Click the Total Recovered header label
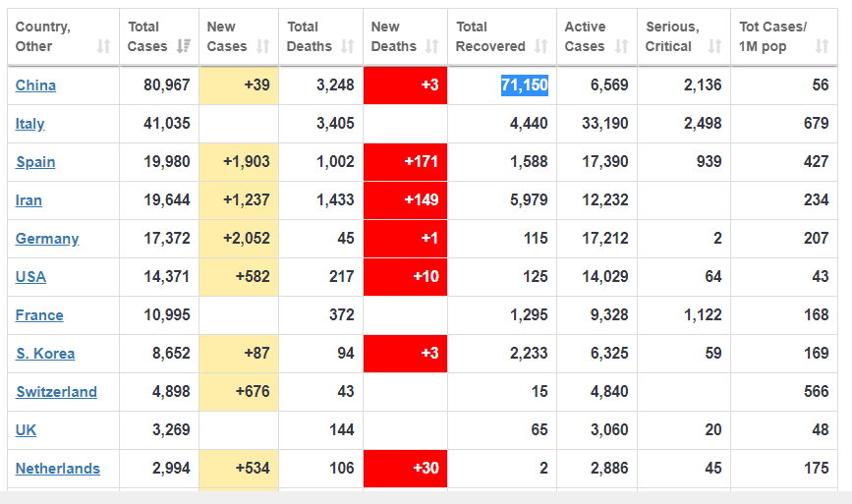 (x=490, y=36)
